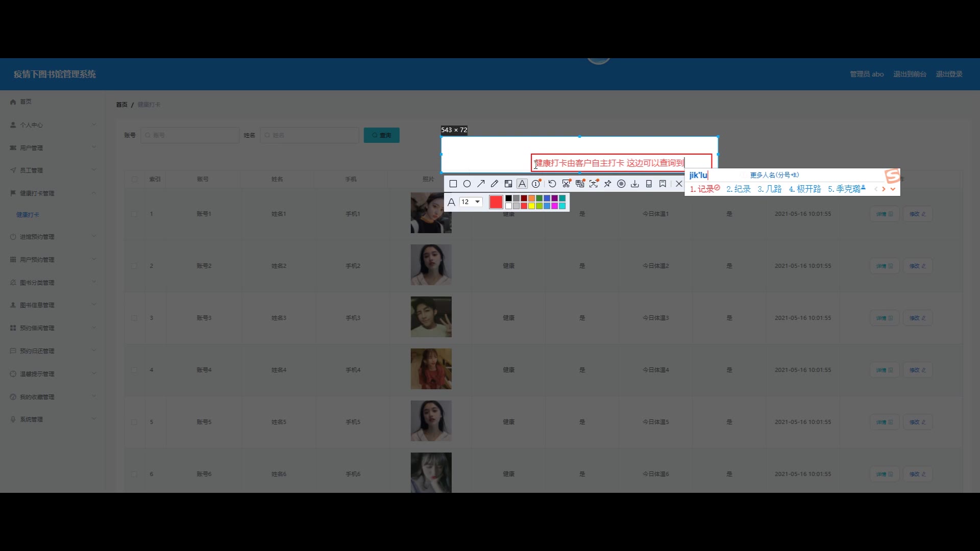The height and width of the screenshot is (551, 980).
Task: Select the mosaic blur tool
Action: click(x=508, y=184)
